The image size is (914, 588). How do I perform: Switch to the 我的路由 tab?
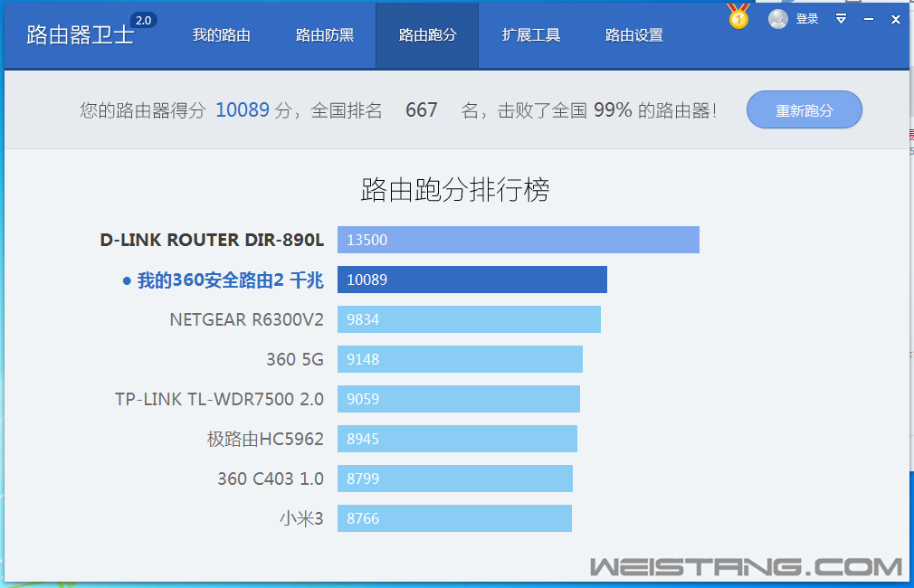(x=221, y=34)
